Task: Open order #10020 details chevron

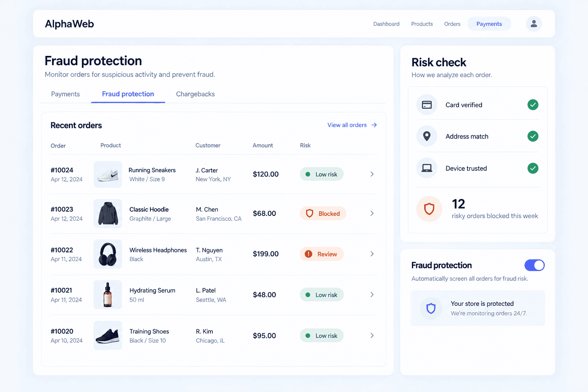Action: [372, 335]
